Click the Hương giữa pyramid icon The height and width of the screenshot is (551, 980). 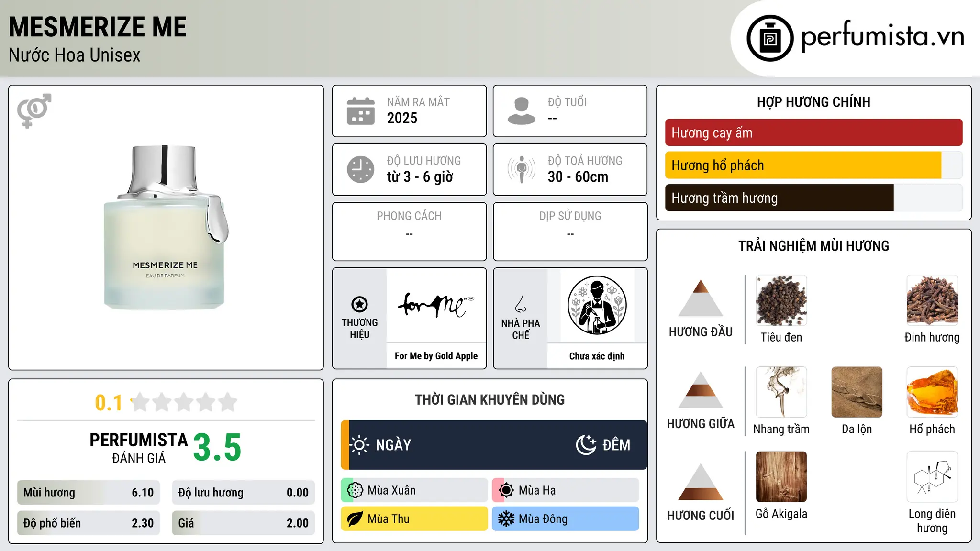coord(701,390)
